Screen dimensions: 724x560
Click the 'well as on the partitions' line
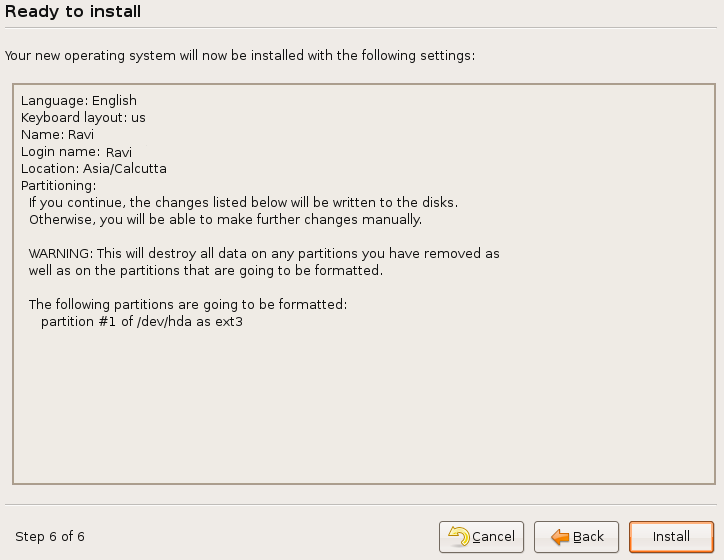pyautogui.click(x=206, y=271)
